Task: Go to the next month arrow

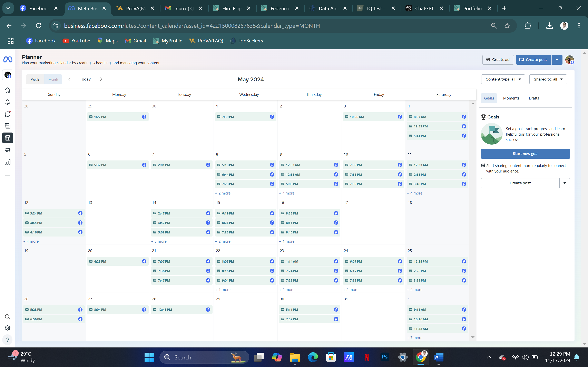Action: (101, 79)
